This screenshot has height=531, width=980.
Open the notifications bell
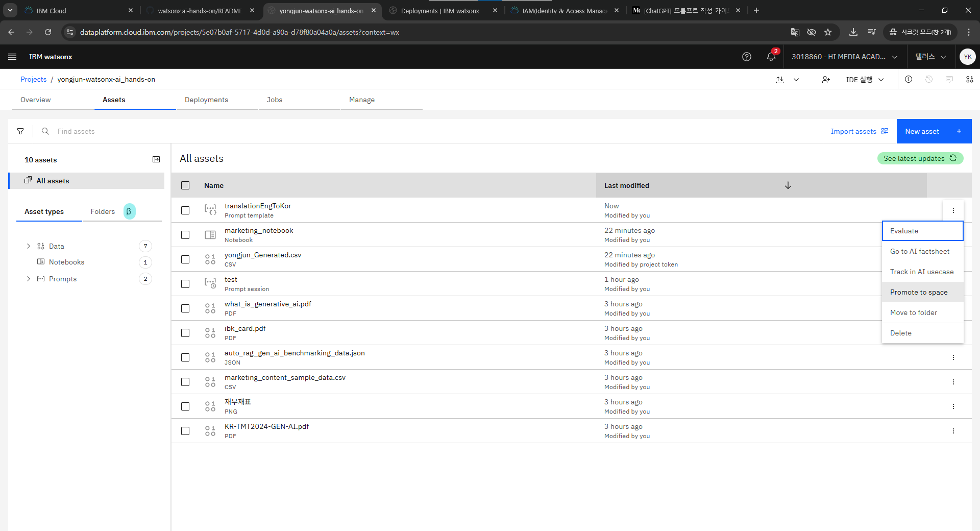pyautogui.click(x=771, y=57)
